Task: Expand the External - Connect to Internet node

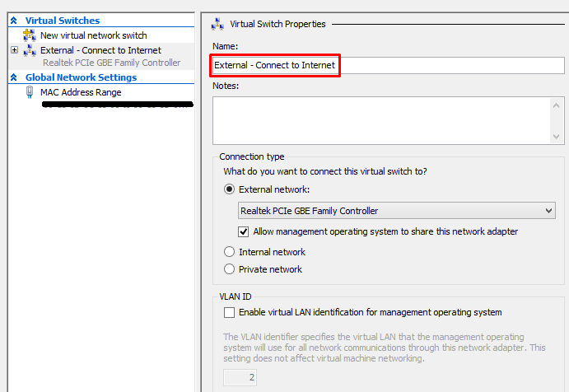Action: 14,50
